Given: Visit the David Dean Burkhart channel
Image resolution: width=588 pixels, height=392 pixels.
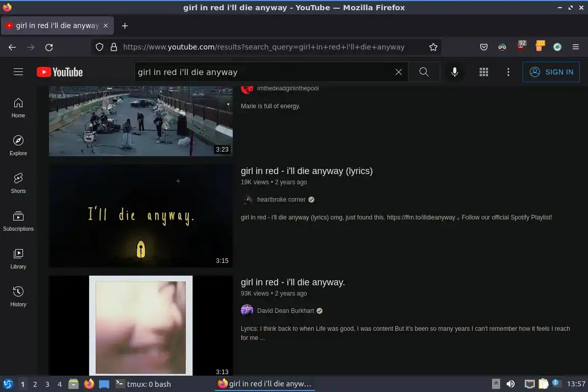Looking at the screenshot, I should [x=285, y=311].
